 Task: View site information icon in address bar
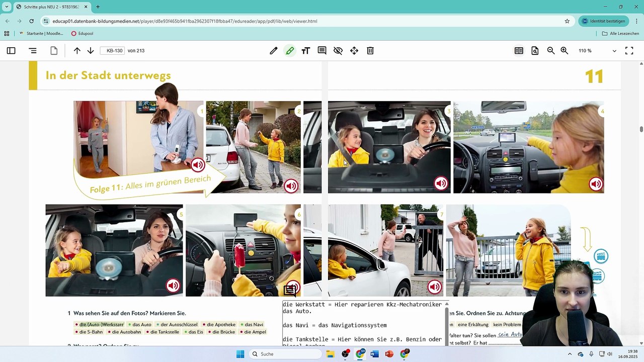pos(46,21)
